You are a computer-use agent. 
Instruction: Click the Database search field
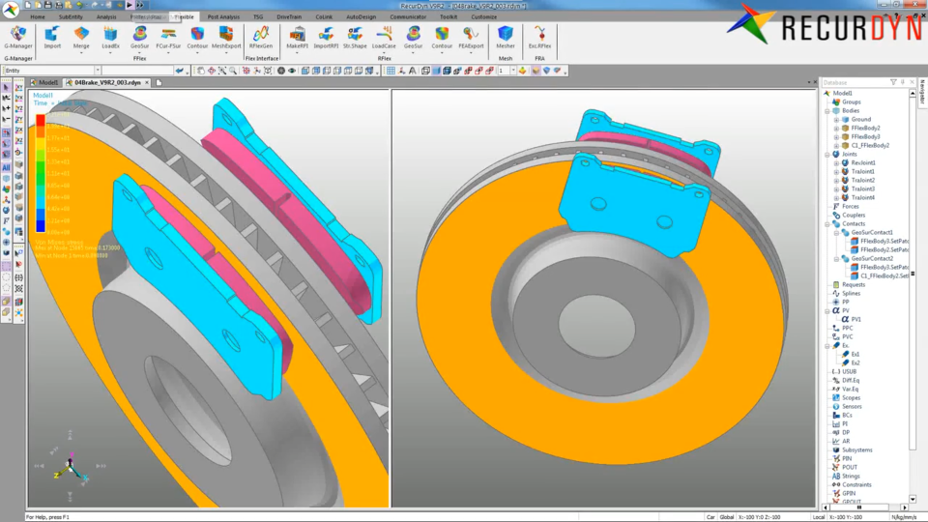pos(854,82)
